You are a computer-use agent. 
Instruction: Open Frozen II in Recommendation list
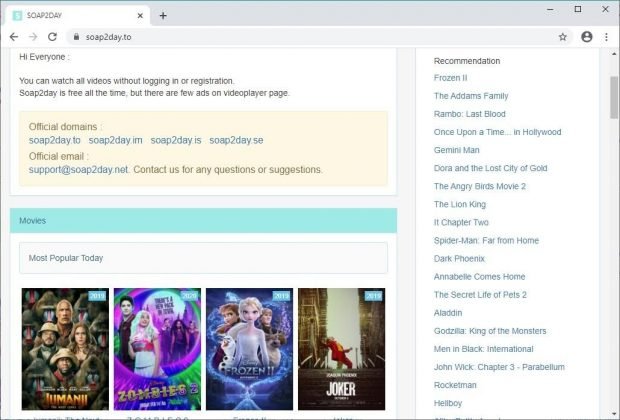coord(450,78)
